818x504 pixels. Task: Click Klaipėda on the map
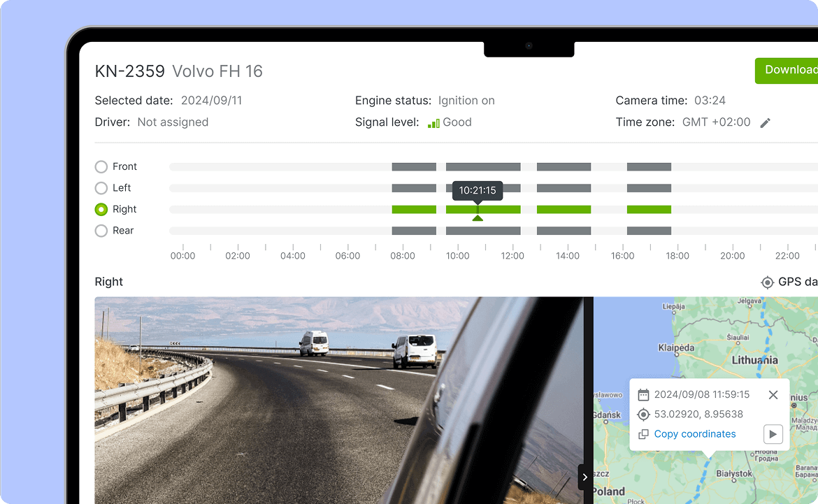click(676, 348)
